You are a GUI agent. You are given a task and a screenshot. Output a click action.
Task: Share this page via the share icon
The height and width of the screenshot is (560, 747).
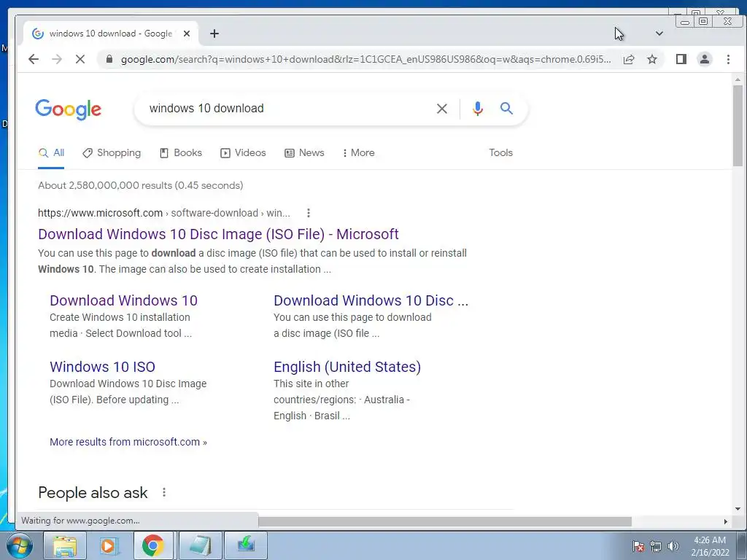(x=628, y=59)
